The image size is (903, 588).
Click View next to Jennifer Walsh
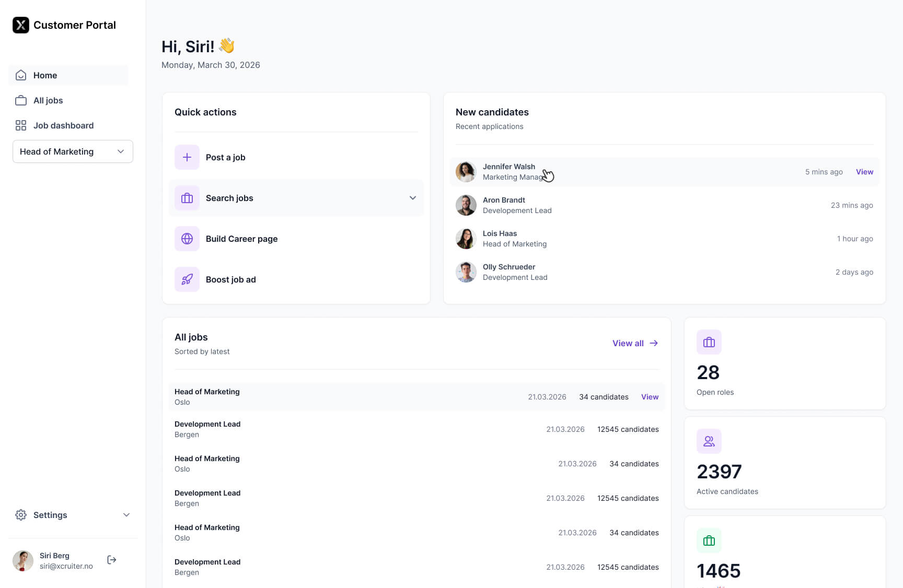pyautogui.click(x=864, y=171)
